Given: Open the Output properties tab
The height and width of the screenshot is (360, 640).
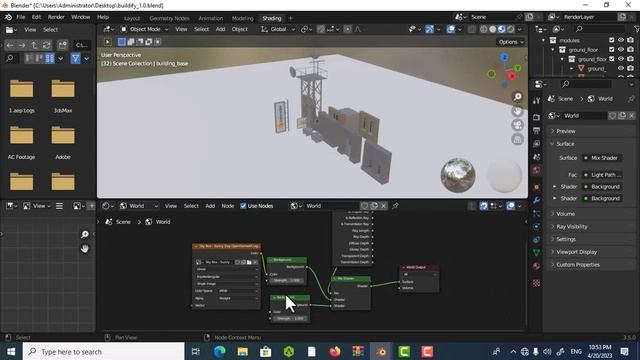Looking at the screenshot, I should pyautogui.click(x=536, y=130).
